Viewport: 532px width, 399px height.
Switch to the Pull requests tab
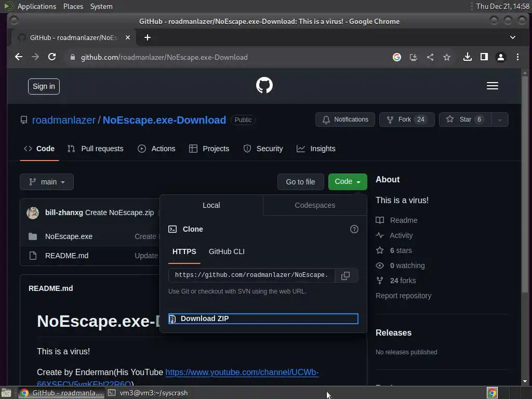pos(96,149)
